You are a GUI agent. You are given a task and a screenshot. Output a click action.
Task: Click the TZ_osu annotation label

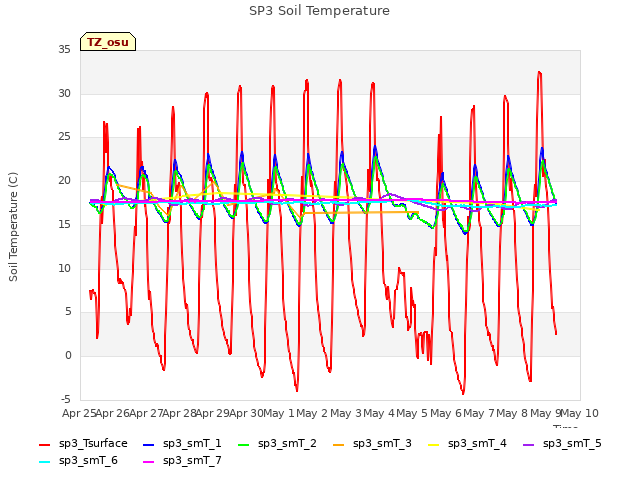[x=108, y=42]
